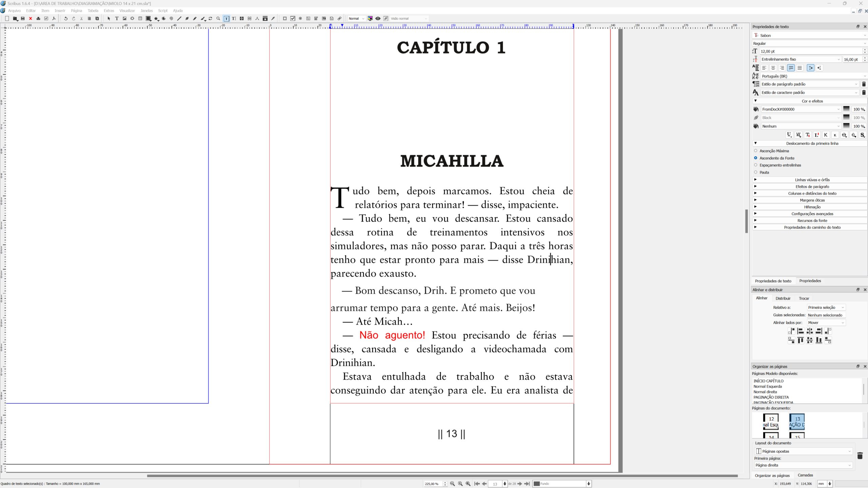Image resolution: width=868 pixels, height=488 pixels.
Task: Select the Text Frame tool
Action: click(117, 19)
